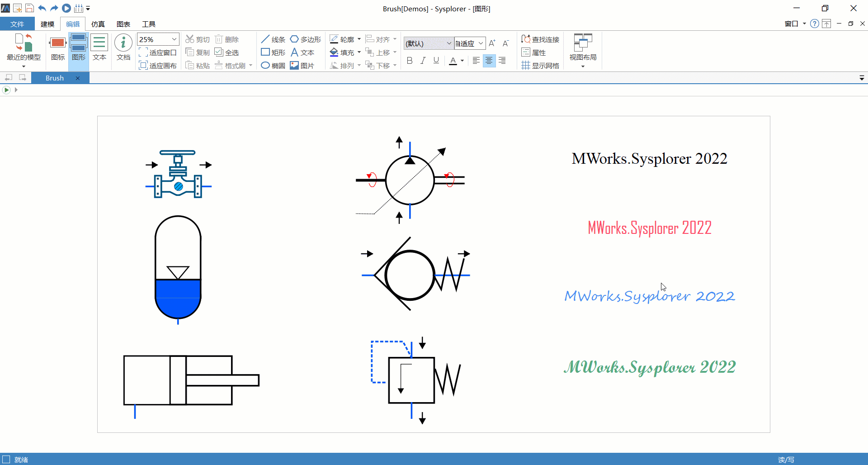Image resolution: width=868 pixels, height=465 pixels.
Task: Open the 填充 fill color dropdown
Action: (x=359, y=52)
